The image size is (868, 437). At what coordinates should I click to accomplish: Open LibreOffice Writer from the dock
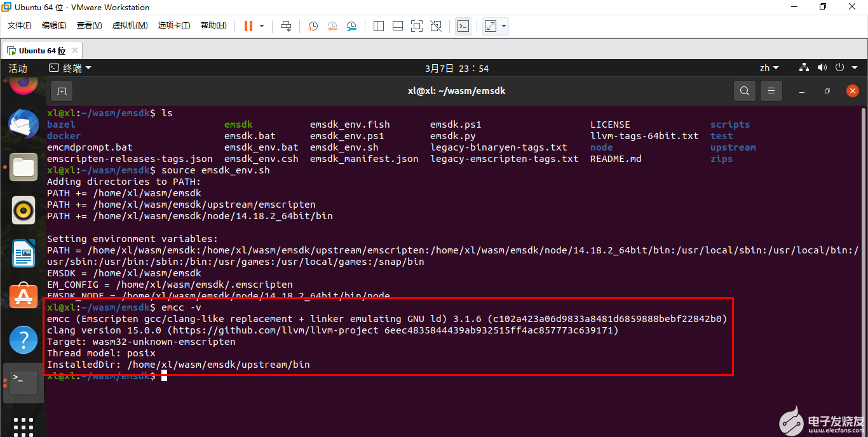[24, 253]
